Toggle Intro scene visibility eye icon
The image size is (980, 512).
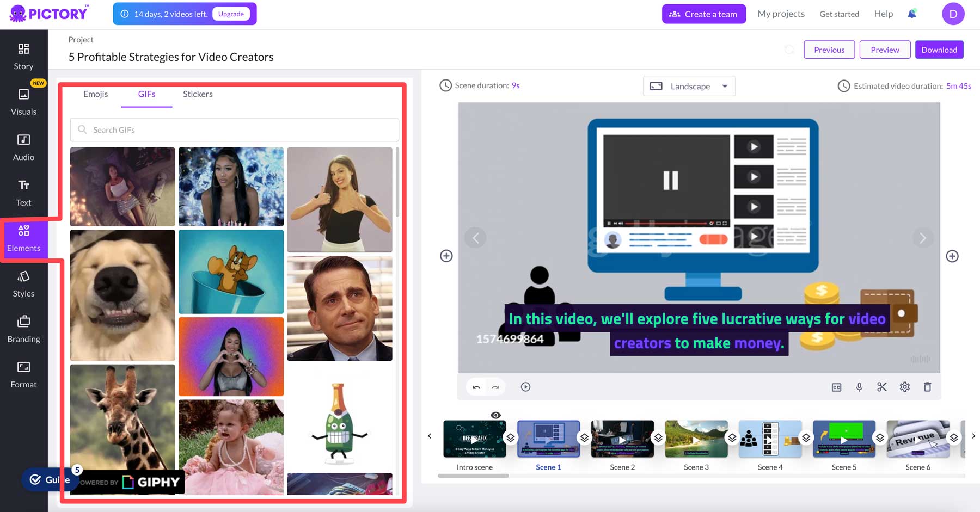tap(495, 415)
